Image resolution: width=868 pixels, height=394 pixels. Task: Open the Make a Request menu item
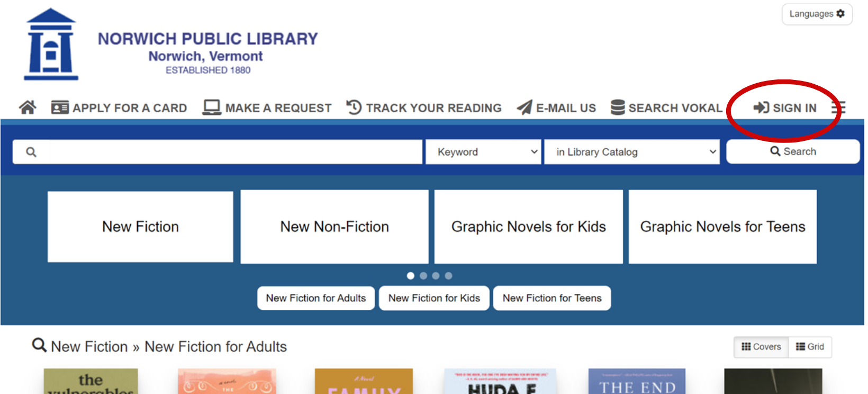point(267,108)
